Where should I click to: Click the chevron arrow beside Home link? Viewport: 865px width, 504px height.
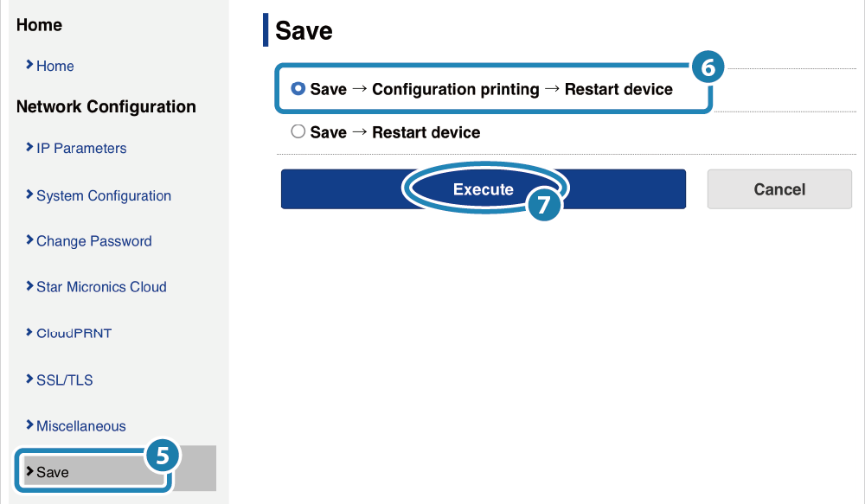[x=29, y=65]
